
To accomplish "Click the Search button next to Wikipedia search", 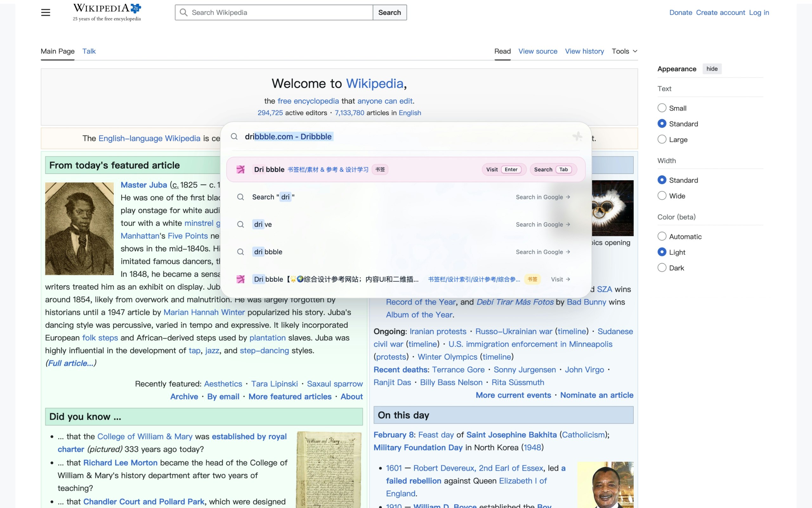I will [x=390, y=12].
